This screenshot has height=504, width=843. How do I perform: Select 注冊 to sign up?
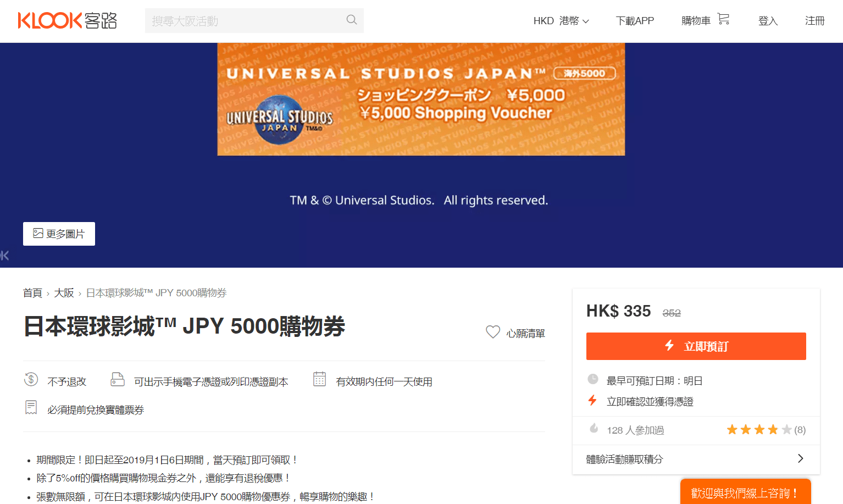814,21
